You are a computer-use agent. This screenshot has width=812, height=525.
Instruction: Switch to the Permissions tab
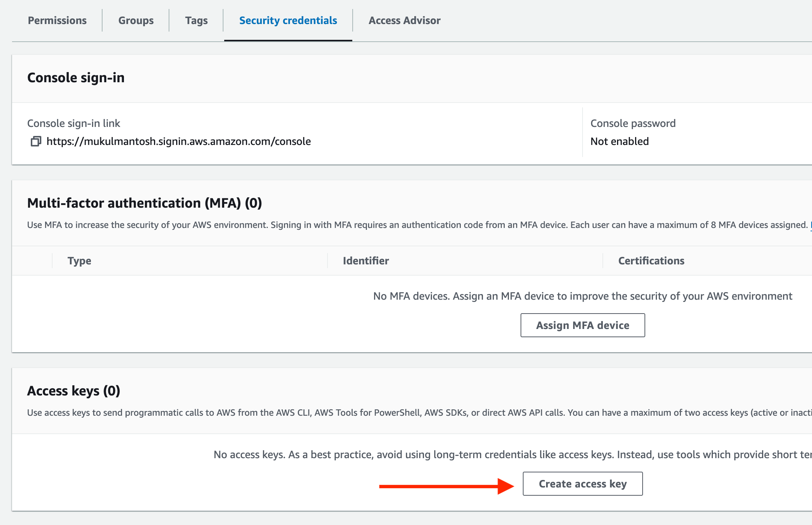tap(57, 21)
